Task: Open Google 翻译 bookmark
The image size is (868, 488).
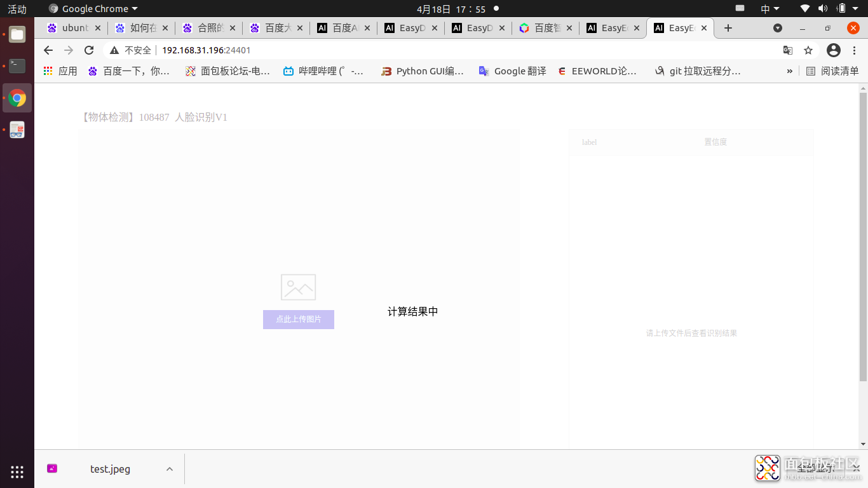Action: point(512,71)
